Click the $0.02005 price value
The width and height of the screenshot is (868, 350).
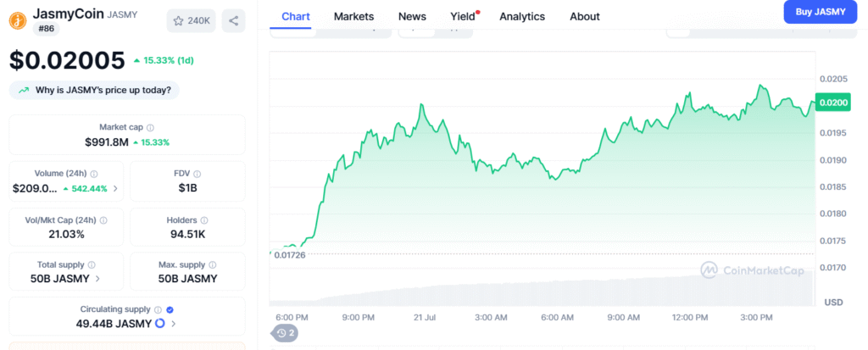(x=68, y=60)
